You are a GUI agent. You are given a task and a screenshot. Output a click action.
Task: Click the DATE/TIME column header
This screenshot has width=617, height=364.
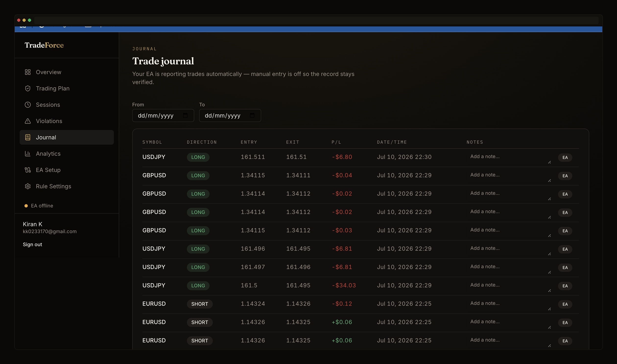coord(392,142)
